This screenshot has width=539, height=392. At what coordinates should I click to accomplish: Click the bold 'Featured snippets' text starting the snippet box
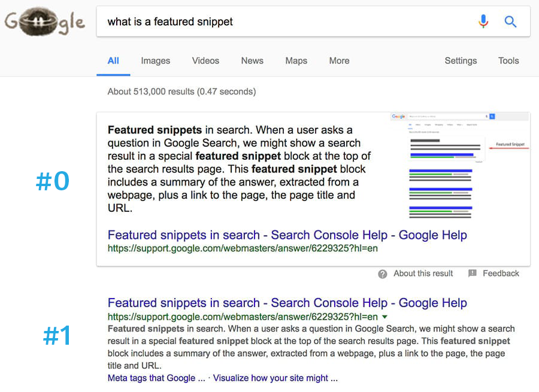(155, 130)
